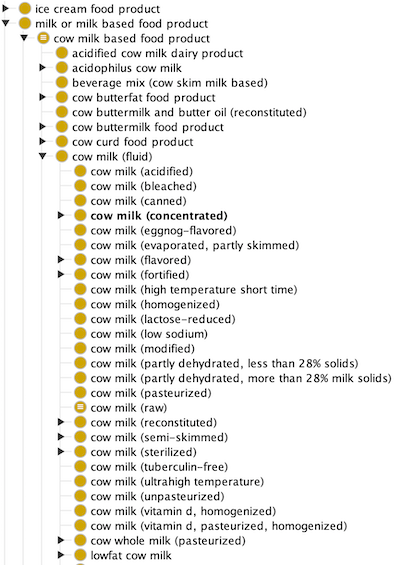Collapse the cow milk (fluid) branch
Image resolution: width=400 pixels, height=565 pixels.
point(43,156)
